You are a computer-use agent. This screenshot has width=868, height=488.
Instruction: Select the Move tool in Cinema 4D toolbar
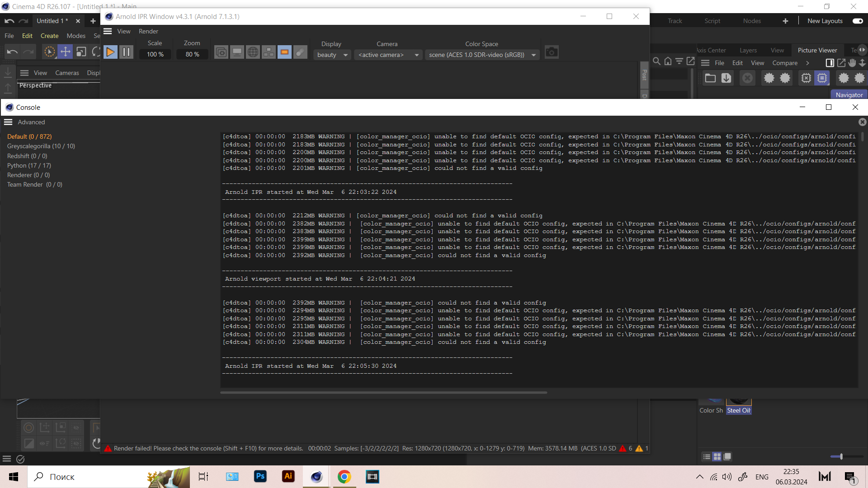point(66,52)
